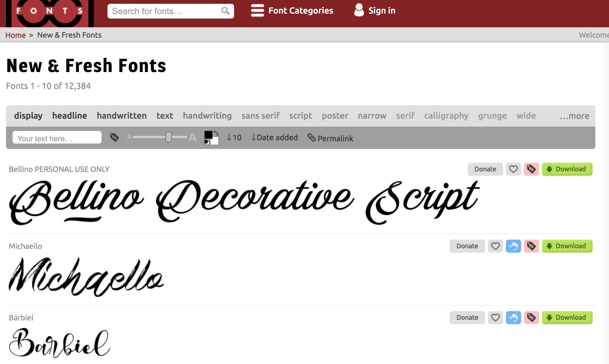Click the Sign in user icon
The image size is (609, 364).
[359, 10]
